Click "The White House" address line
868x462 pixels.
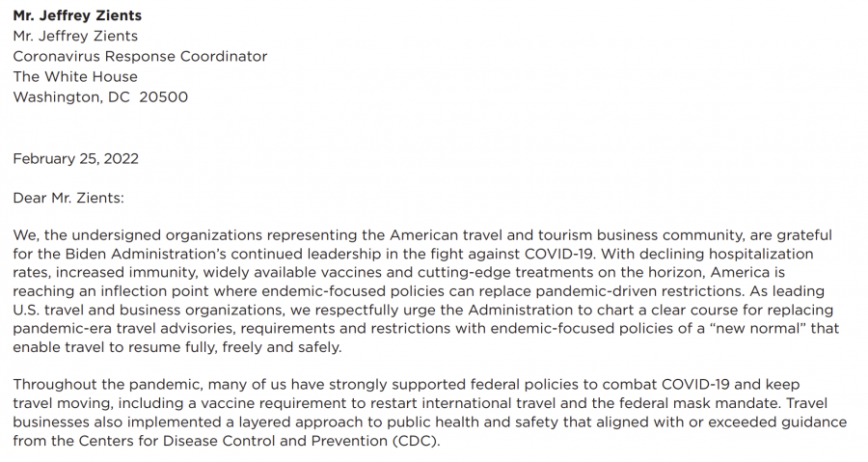coord(75,76)
